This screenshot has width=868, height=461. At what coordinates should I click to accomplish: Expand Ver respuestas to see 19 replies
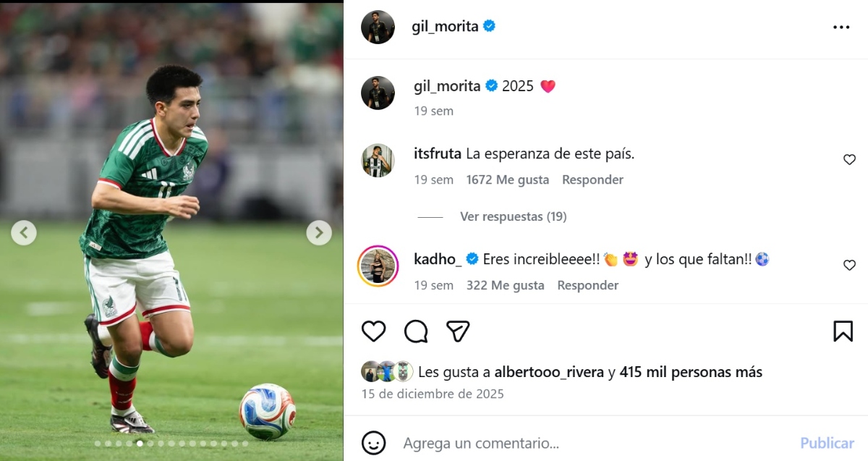coord(513,216)
